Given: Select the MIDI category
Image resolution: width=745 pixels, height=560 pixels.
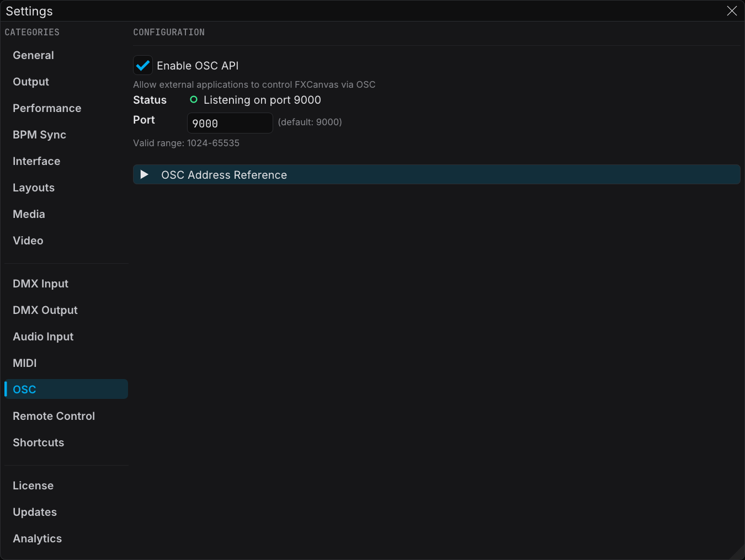Looking at the screenshot, I should click(x=66, y=363).
